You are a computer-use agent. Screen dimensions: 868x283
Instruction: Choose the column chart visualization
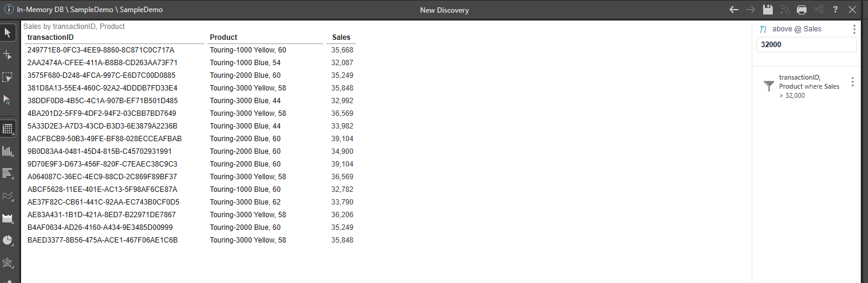tap(8, 151)
